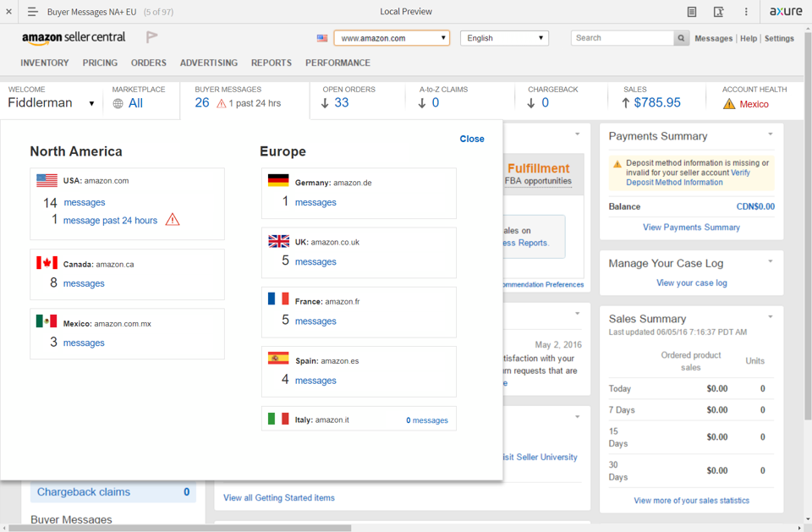Click into the Search input field

tap(622, 38)
